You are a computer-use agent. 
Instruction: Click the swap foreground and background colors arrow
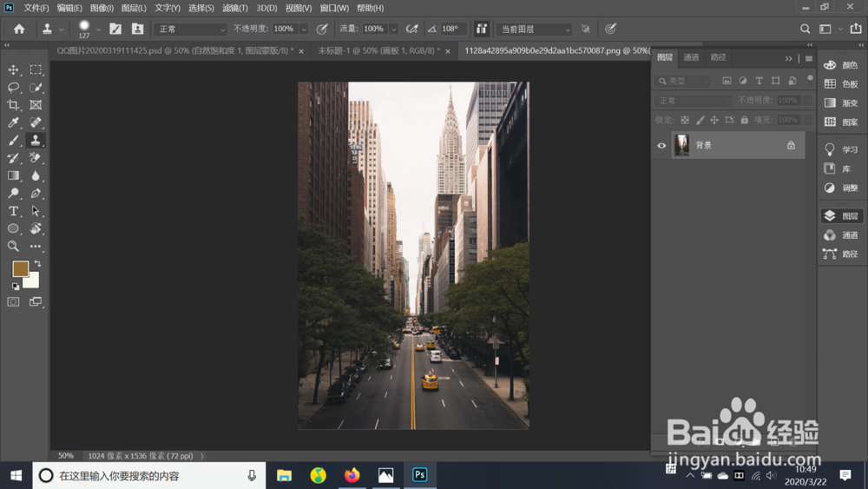pyautogui.click(x=37, y=263)
